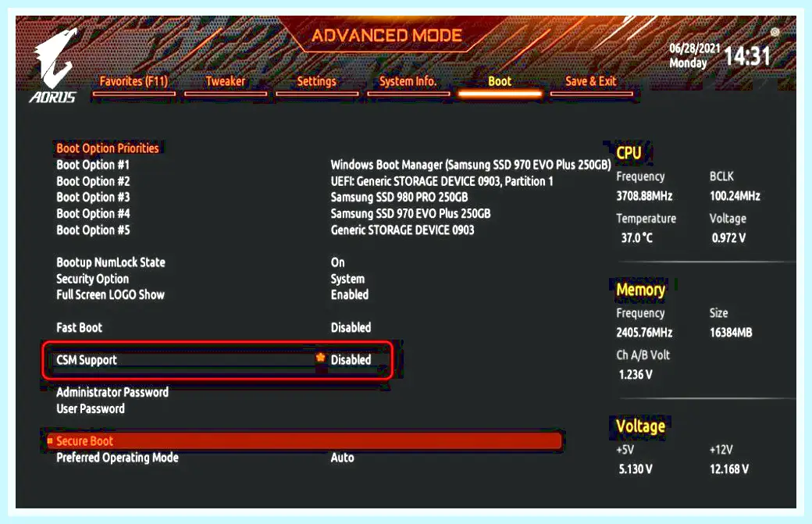Toggle Fast Boot Disabled value

pyautogui.click(x=351, y=328)
